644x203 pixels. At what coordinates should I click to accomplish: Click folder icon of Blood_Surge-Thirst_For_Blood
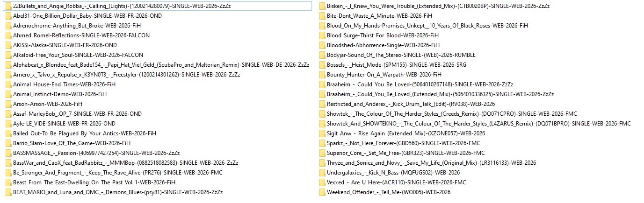point(322,35)
